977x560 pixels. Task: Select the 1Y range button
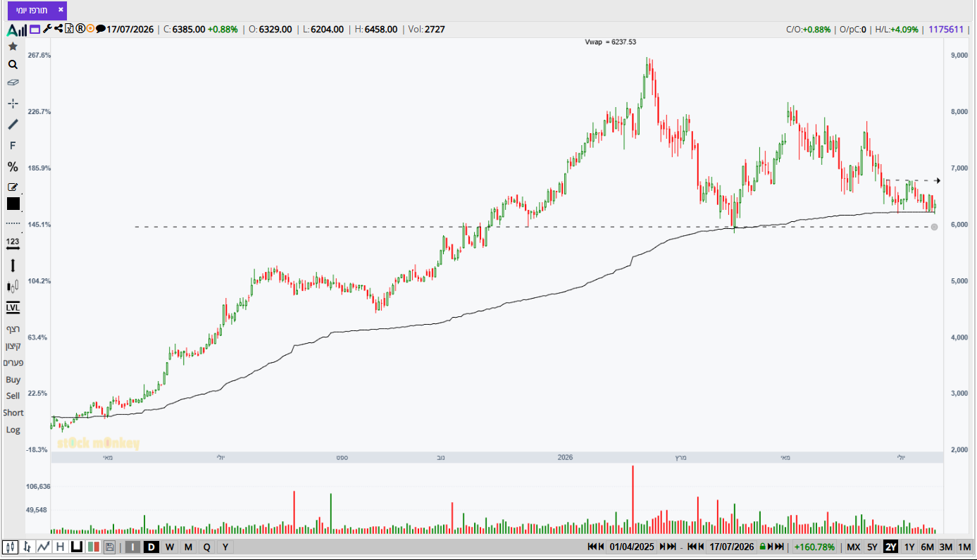(x=909, y=547)
